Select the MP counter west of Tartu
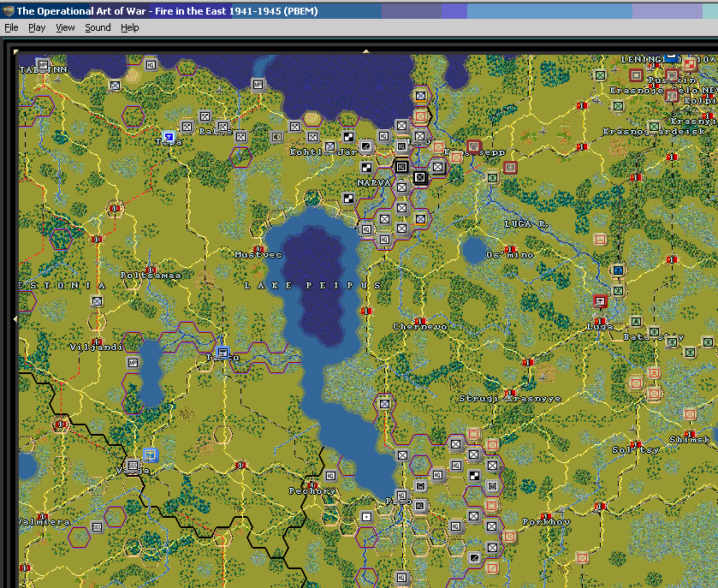This screenshot has width=718, height=588. [133, 363]
